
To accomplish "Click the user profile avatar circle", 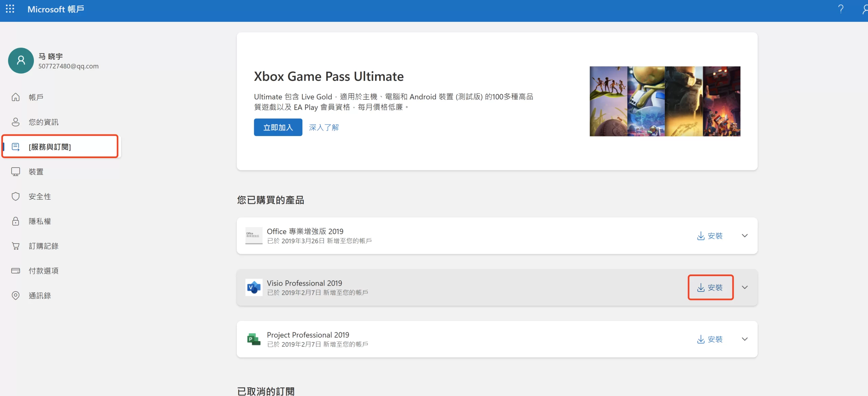I will pos(21,61).
